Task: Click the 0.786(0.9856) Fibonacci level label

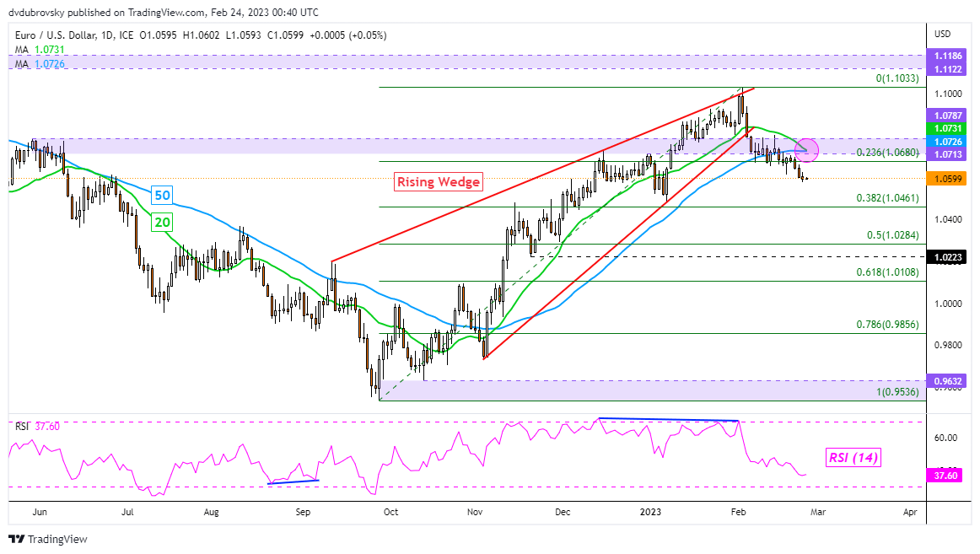Action: [887, 325]
